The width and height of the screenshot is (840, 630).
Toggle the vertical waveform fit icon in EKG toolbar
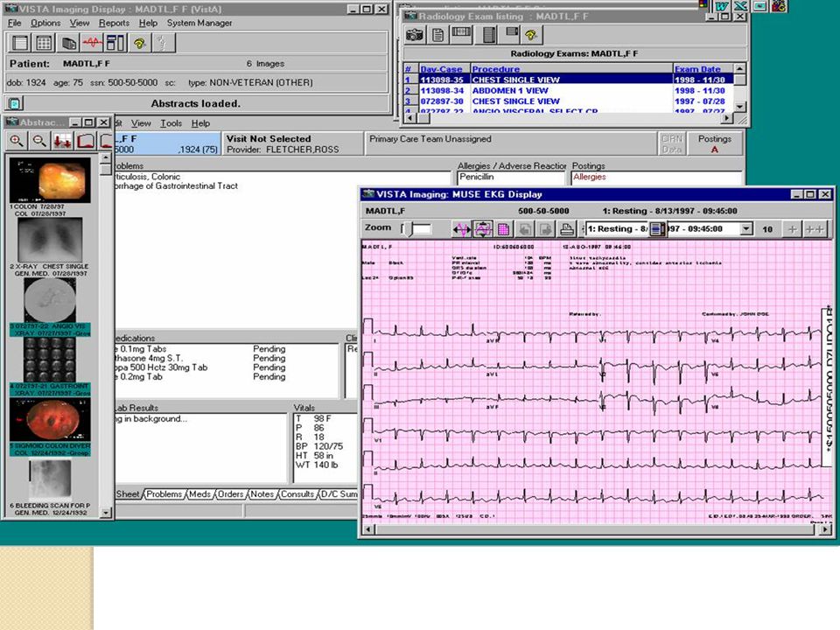483,229
